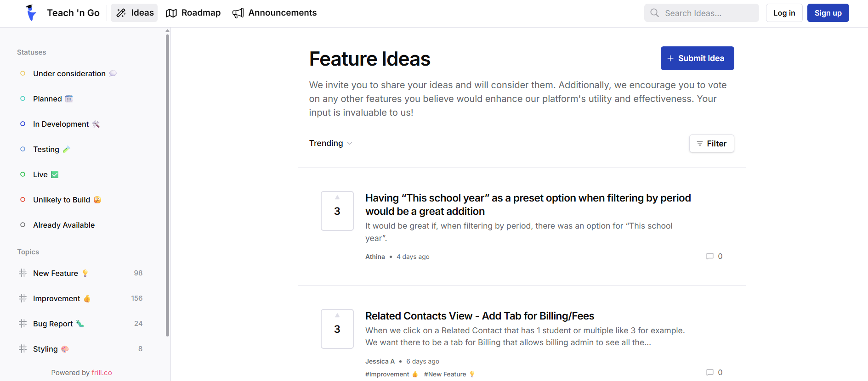The height and width of the screenshot is (381, 868).
Task: Click the hash icon beside New Feature
Action: click(23, 273)
